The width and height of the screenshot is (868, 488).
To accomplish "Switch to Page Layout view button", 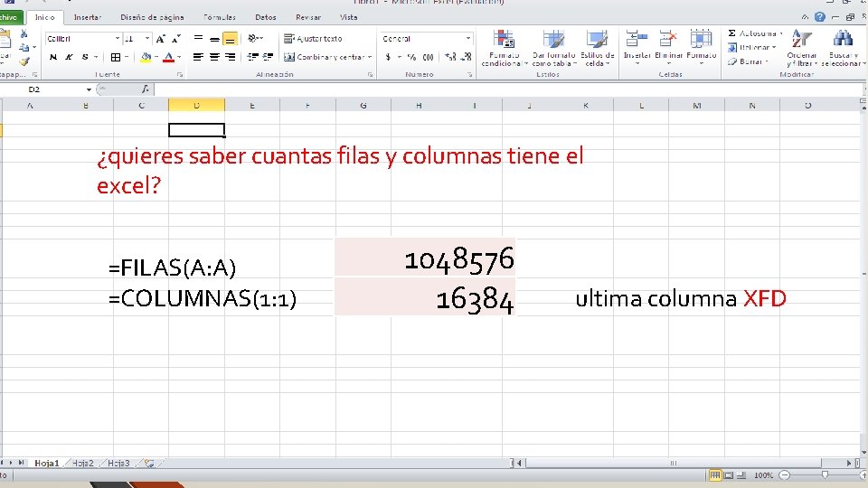I will [x=729, y=474].
